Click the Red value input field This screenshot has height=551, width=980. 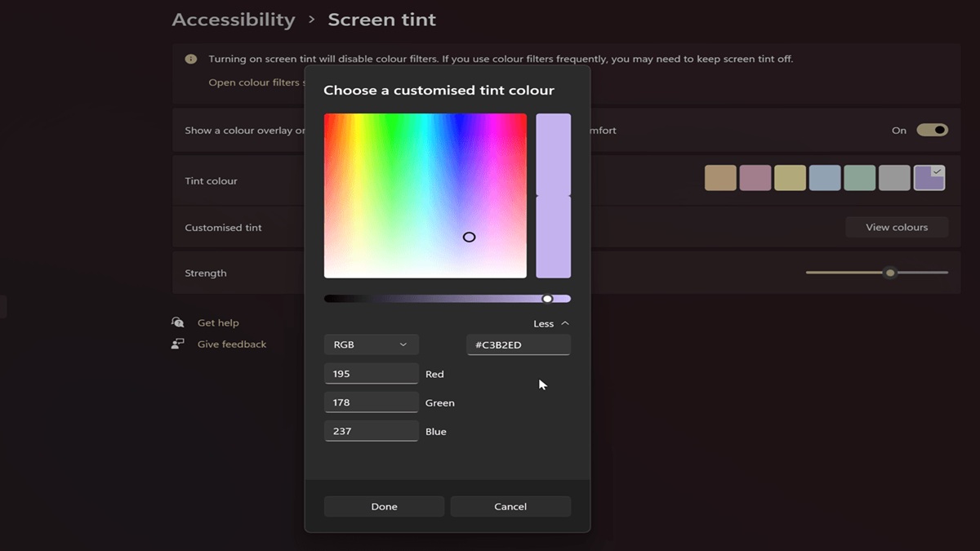point(372,373)
